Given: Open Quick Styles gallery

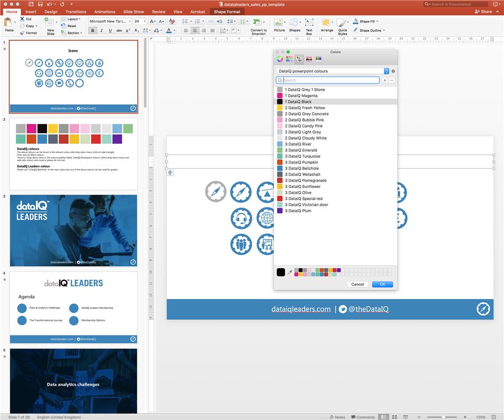Looking at the screenshot, I should pyautogui.click(x=343, y=27).
